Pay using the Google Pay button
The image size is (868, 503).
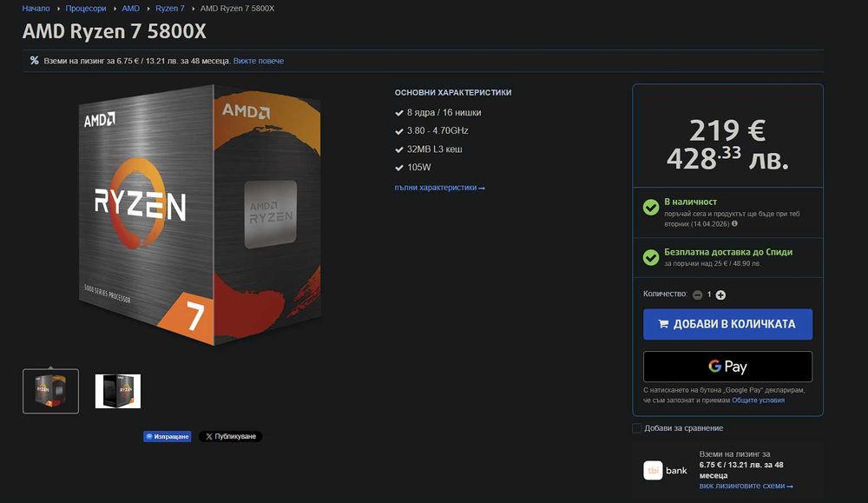click(x=727, y=366)
